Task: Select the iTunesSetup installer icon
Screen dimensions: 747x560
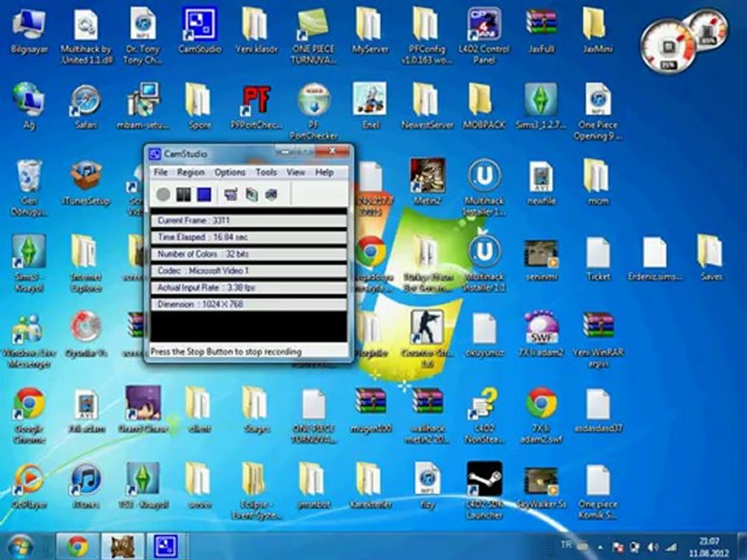Action: tap(86, 182)
